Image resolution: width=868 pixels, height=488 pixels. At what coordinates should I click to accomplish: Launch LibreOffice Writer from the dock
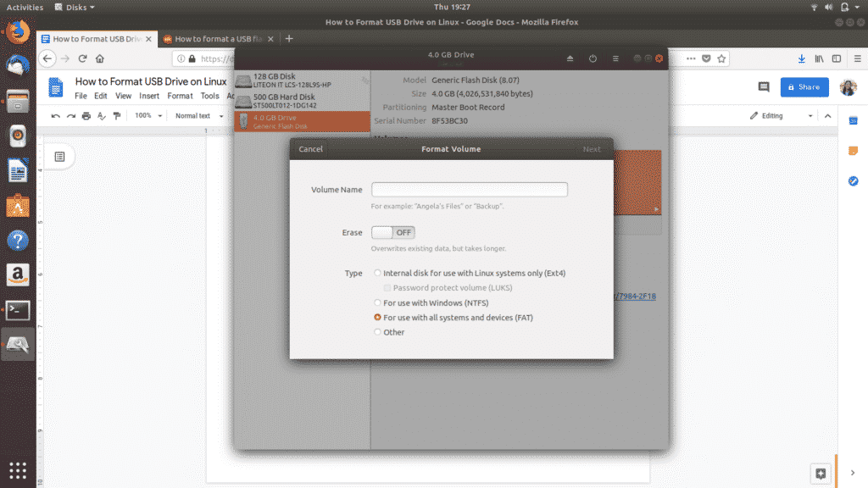click(18, 170)
